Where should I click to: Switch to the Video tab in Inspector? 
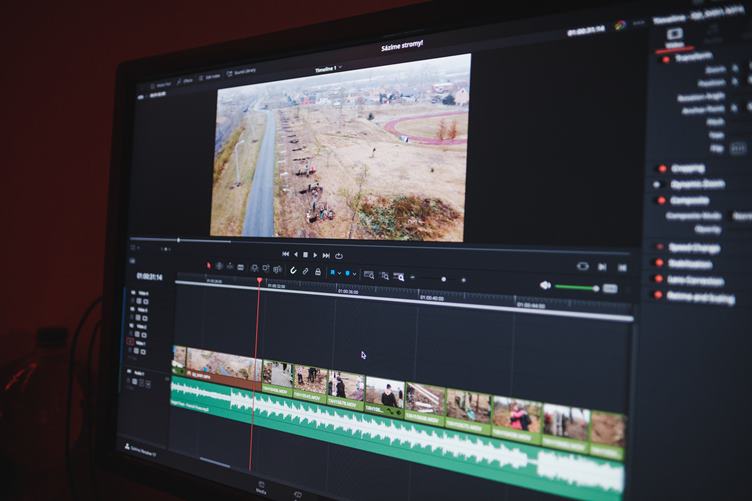[675, 37]
